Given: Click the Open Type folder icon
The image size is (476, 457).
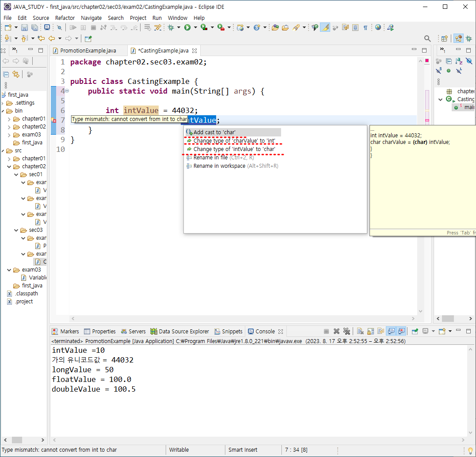Looking at the screenshot, I should click(275, 27).
